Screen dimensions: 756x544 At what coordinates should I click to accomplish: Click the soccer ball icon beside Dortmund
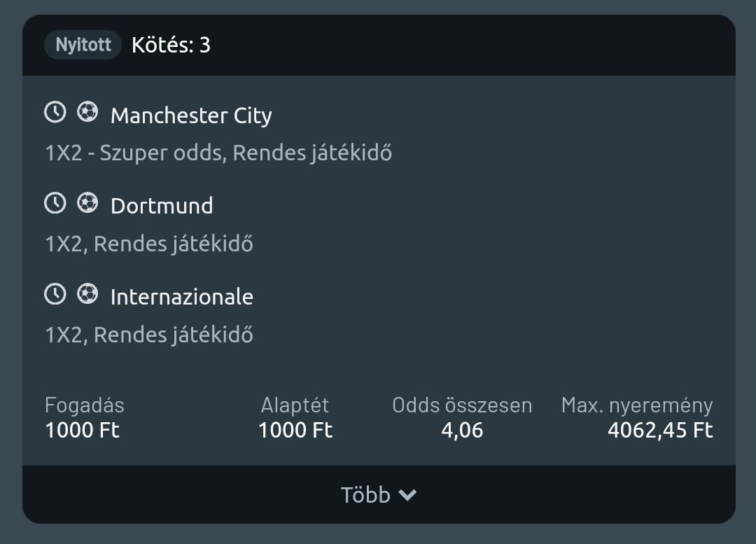click(87, 203)
